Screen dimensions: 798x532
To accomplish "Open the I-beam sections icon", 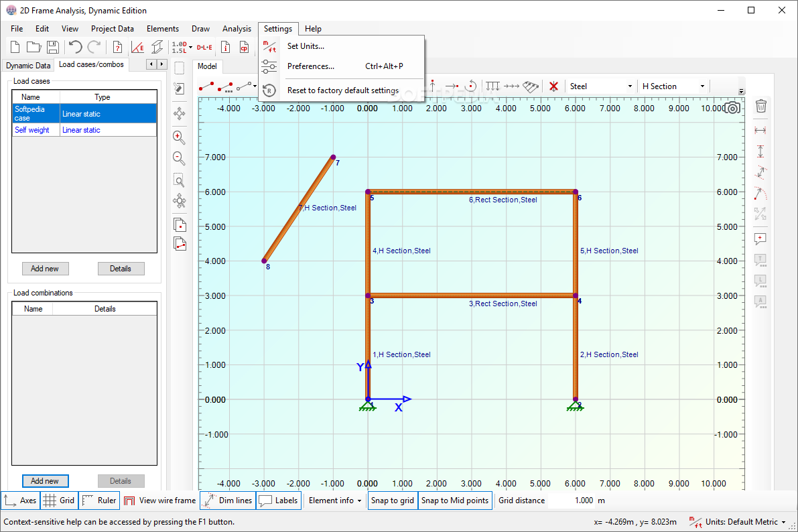I will (157, 48).
